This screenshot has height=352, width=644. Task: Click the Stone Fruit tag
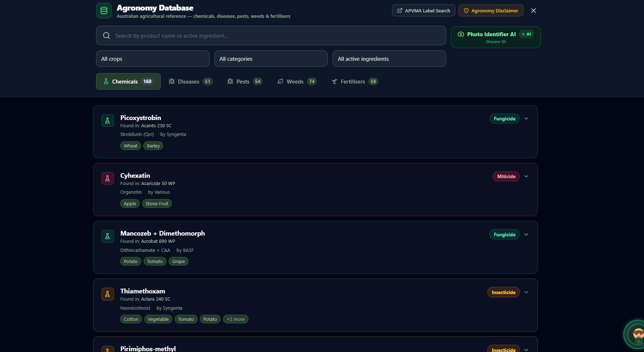tap(157, 204)
